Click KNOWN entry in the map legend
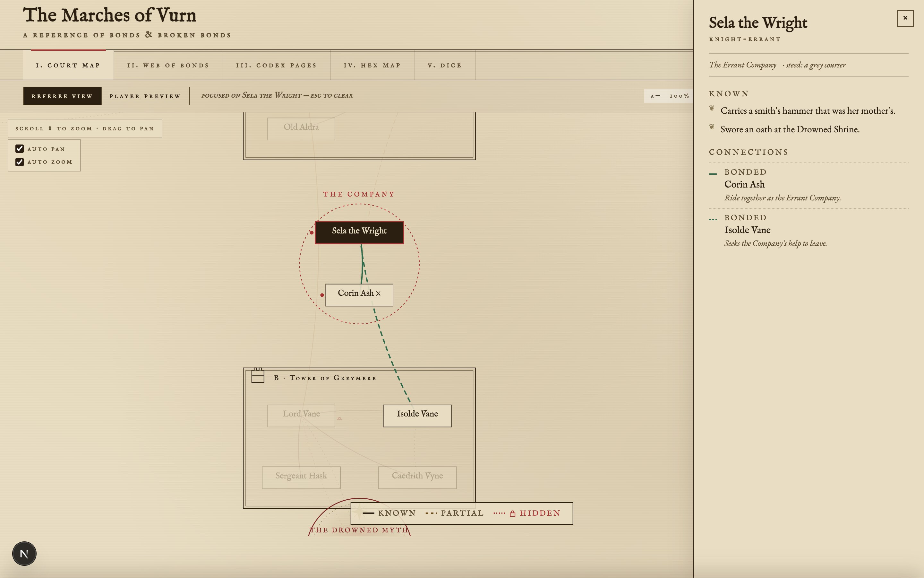Viewport: 924px width, 578px height. [x=389, y=513]
